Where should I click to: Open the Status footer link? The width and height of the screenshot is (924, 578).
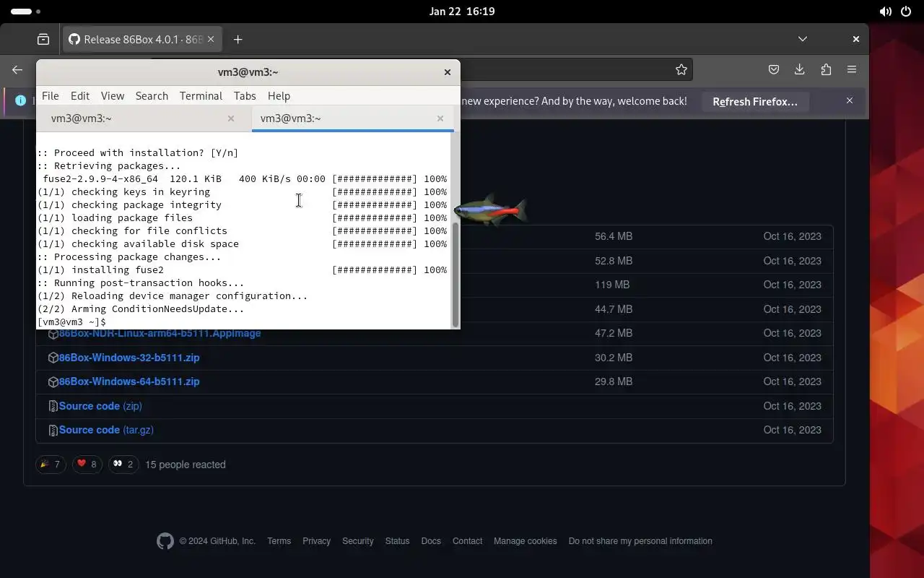(397, 541)
